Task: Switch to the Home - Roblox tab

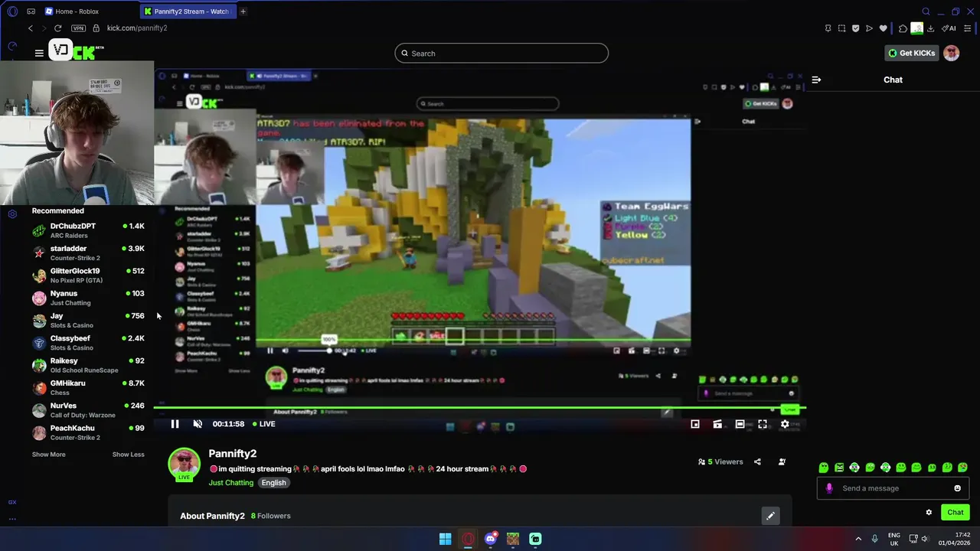Action: click(88, 11)
